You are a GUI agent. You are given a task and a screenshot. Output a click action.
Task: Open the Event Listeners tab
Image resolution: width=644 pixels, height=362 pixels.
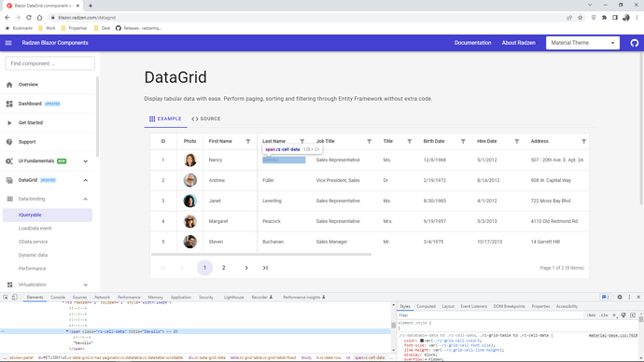point(473,306)
